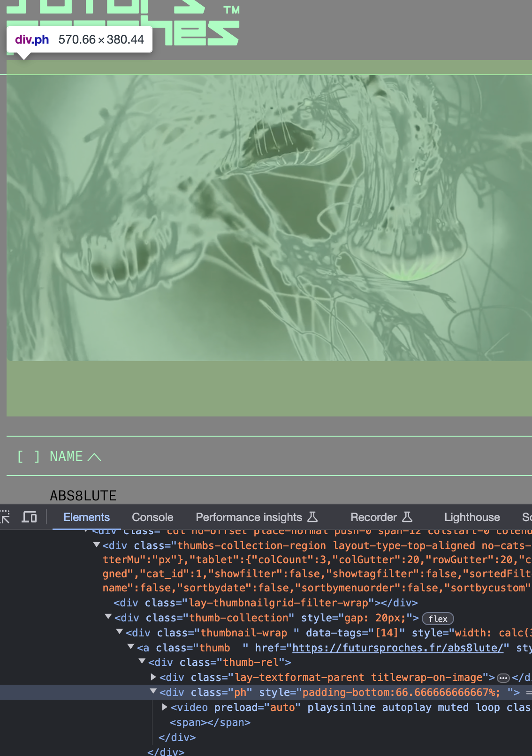Collapse the thumb-collection div node

click(x=108, y=617)
